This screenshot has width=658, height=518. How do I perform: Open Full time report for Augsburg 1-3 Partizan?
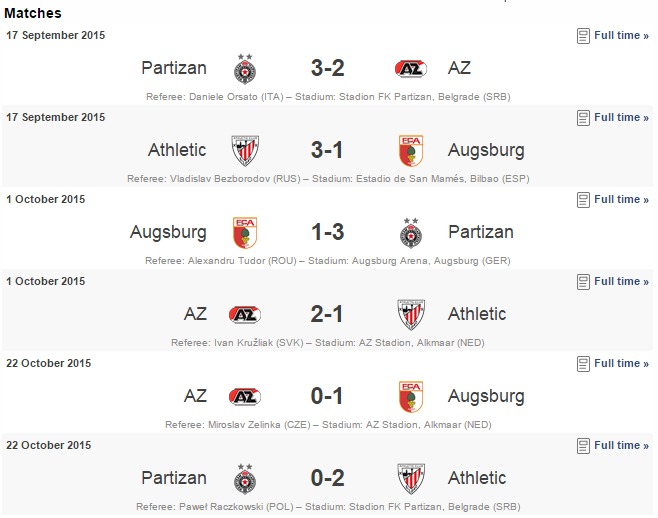tap(621, 199)
